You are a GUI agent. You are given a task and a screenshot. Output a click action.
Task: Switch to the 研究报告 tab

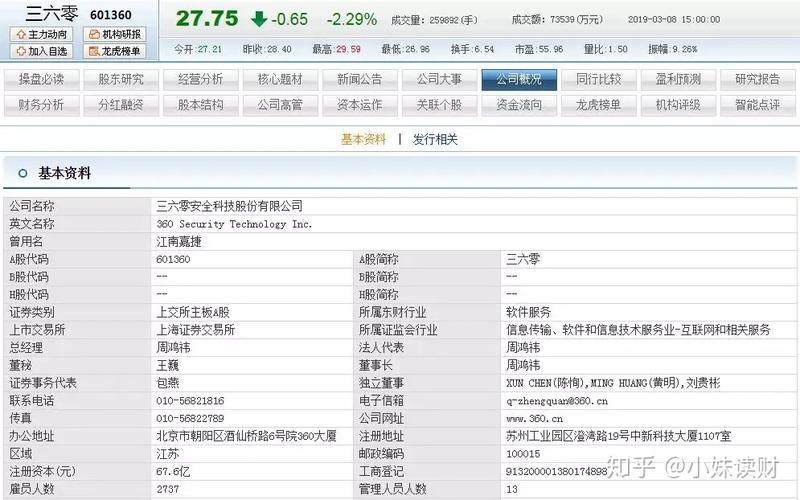(758, 80)
